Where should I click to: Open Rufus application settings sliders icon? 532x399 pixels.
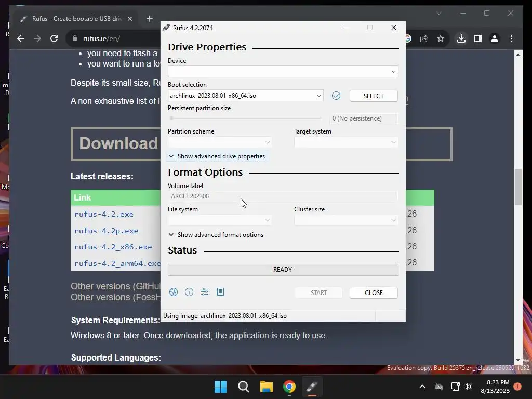click(205, 292)
